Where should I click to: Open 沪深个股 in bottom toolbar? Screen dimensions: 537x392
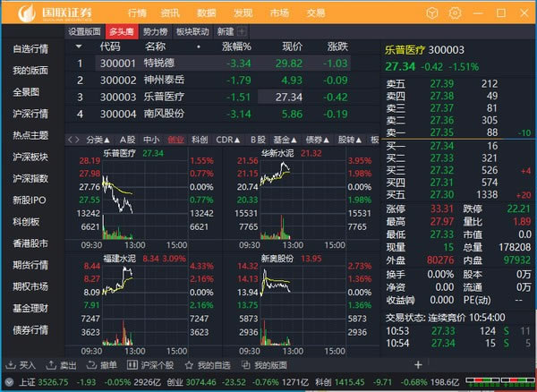pos(150,365)
